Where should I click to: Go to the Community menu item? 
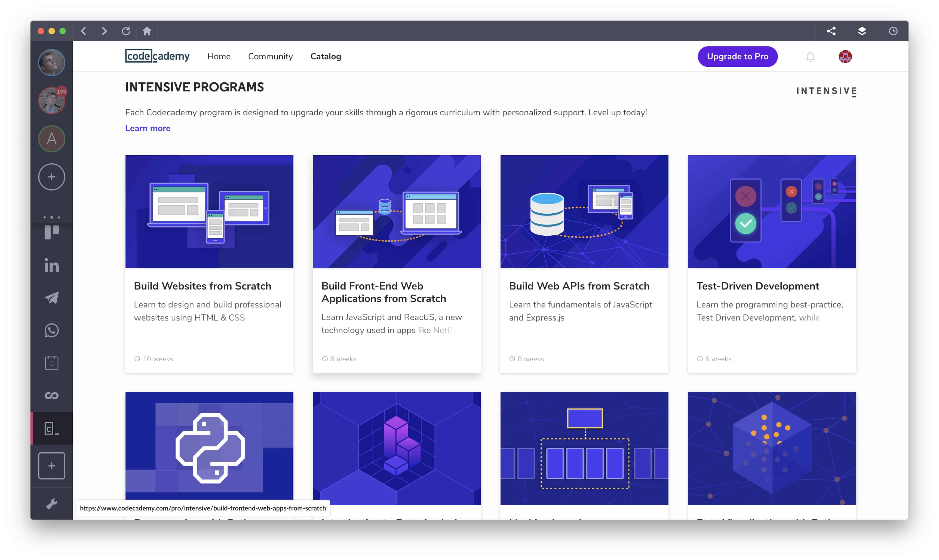tap(270, 57)
